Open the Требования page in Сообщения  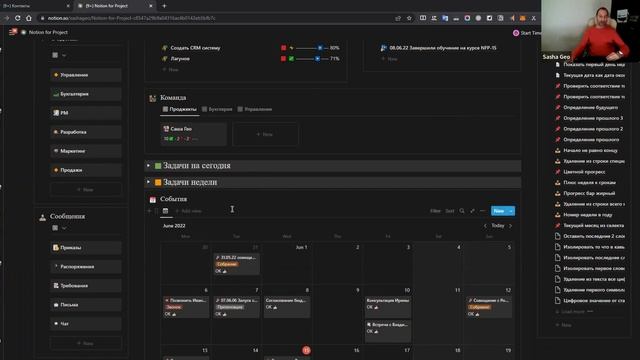click(x=86, y=286)
